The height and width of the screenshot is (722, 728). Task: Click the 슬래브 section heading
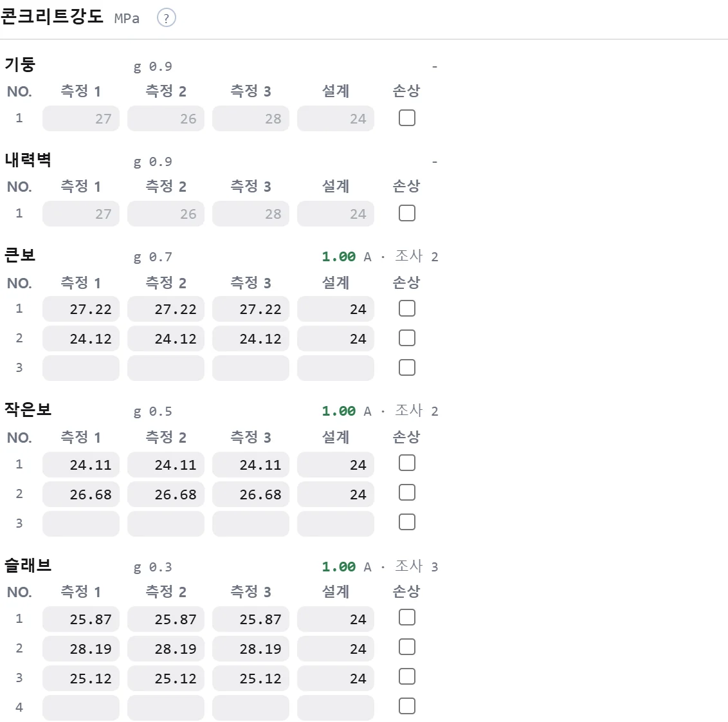28,565
